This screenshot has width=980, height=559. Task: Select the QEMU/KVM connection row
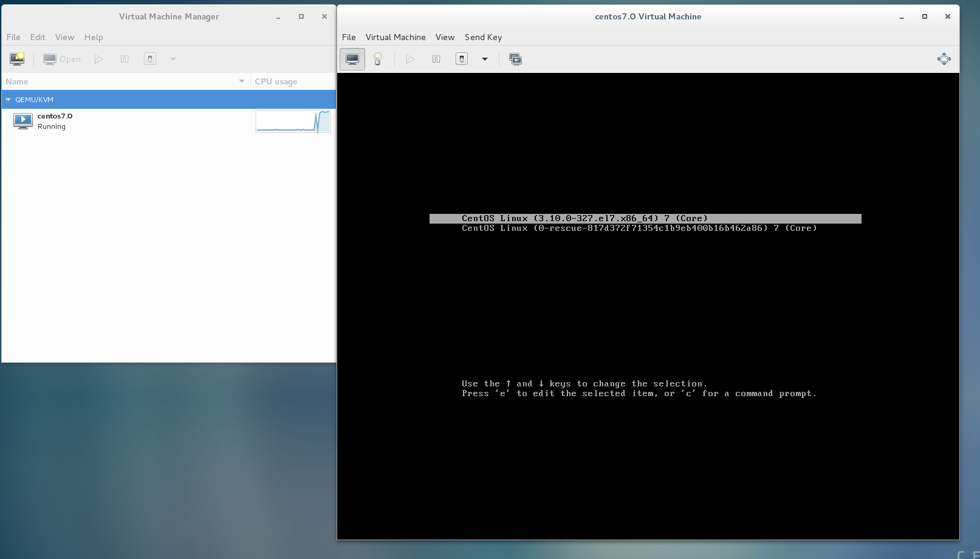click(x=169, y=100)
